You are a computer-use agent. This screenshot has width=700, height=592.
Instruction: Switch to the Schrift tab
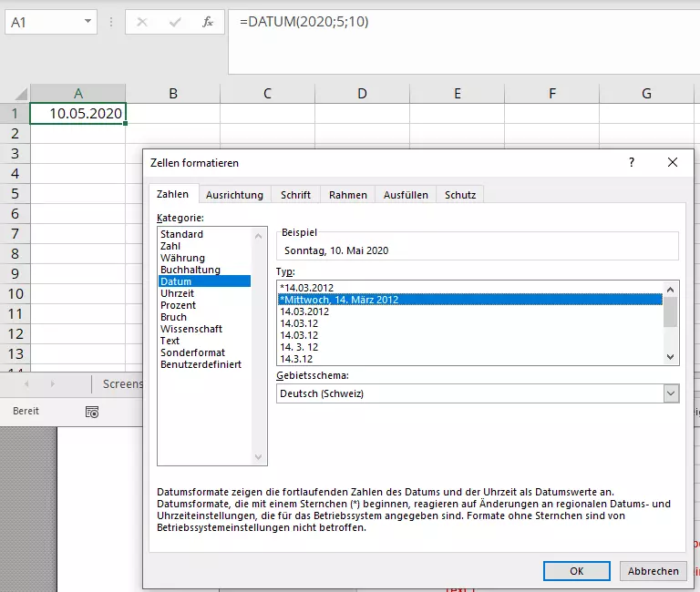[295, 195]
